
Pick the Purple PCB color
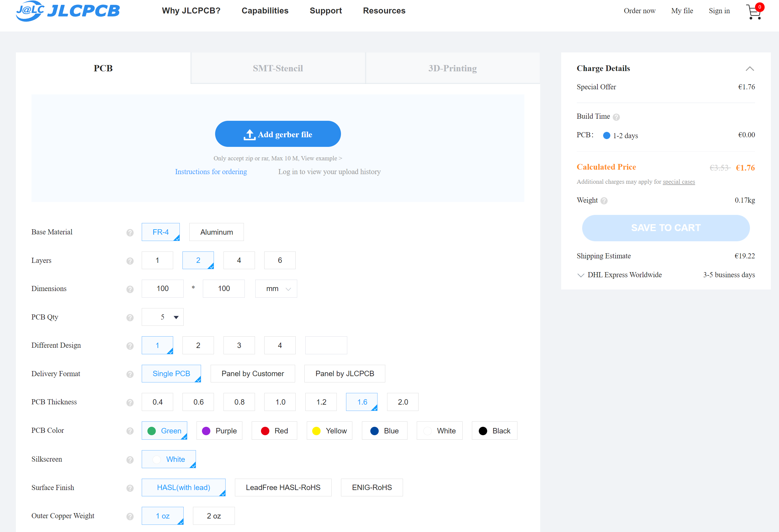(x=220, y=431)
